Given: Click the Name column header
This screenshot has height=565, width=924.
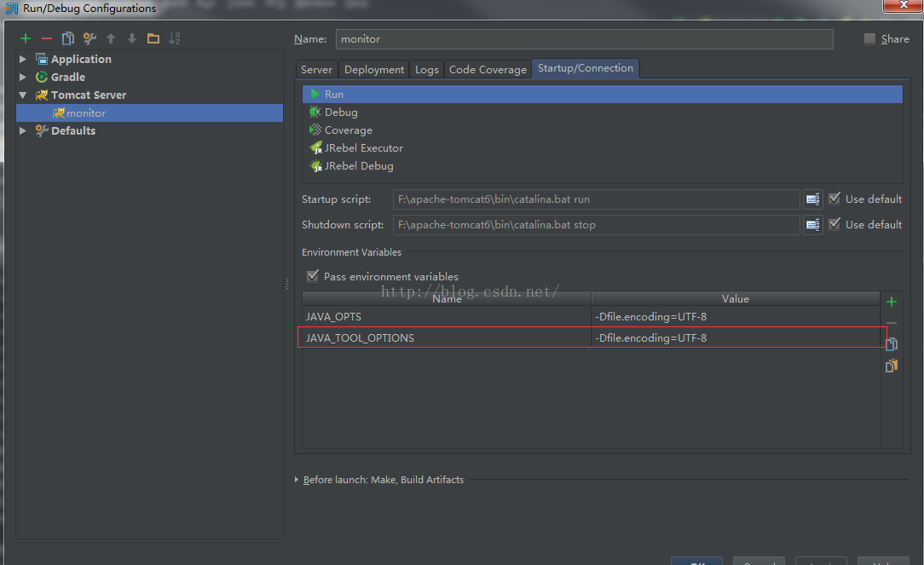Looking at the screenshot, I should pos(447,299).
